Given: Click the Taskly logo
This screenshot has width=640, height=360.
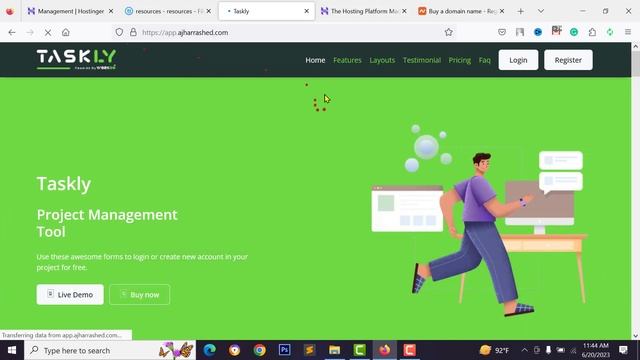Looking at the screenshot, I should click(x=76, y=60).
